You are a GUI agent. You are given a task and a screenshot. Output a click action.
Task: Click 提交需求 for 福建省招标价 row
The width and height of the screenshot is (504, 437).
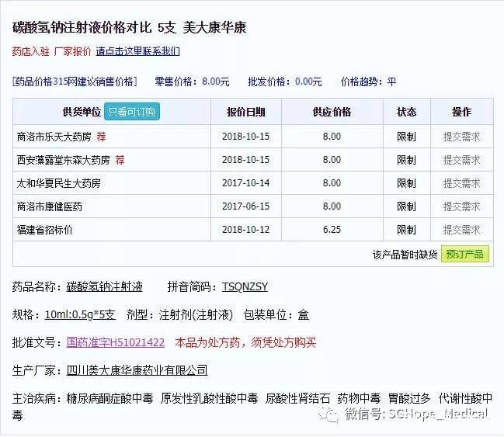coord(461,230)
